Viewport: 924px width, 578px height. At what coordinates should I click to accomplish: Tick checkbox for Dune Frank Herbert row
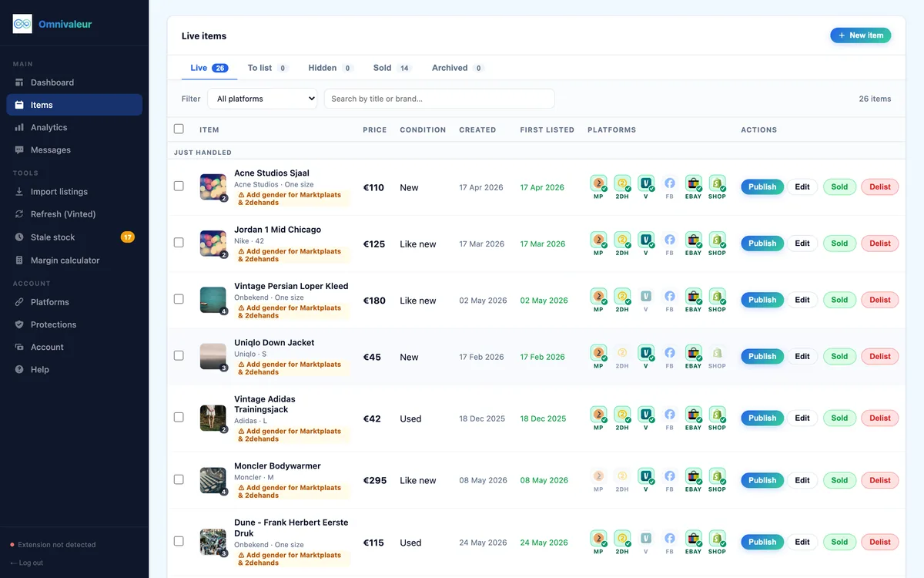(x=179, y=541)
